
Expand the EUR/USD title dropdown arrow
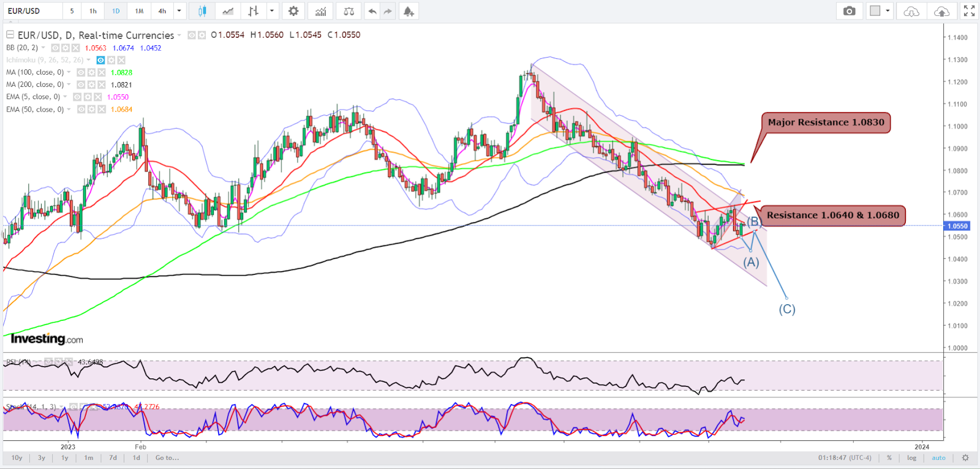point(179,36)
